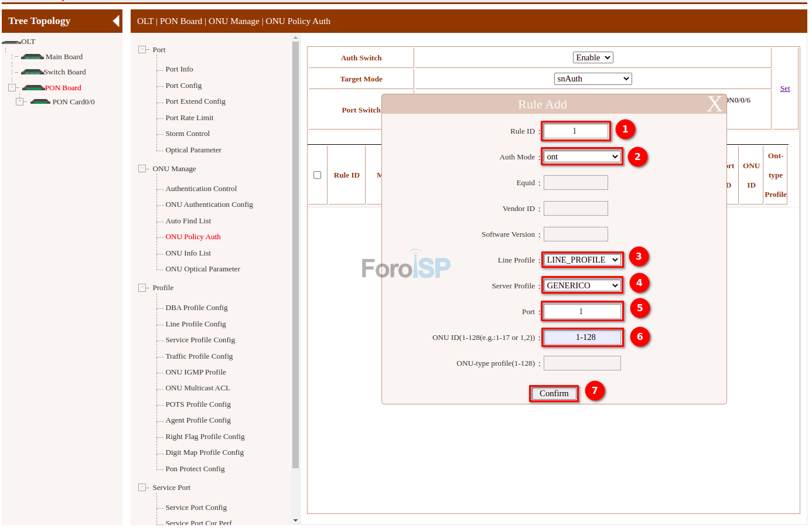Image resolution: width=812 pixels, height=531 pixels.
Task: Select PON Board tree label
Action: pos(63,88)
